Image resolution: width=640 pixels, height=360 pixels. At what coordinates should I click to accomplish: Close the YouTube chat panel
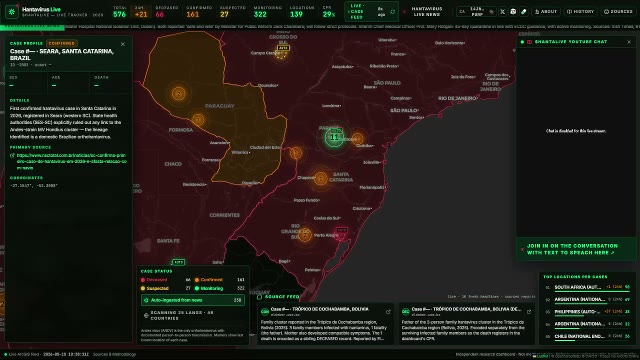[629, 42]
